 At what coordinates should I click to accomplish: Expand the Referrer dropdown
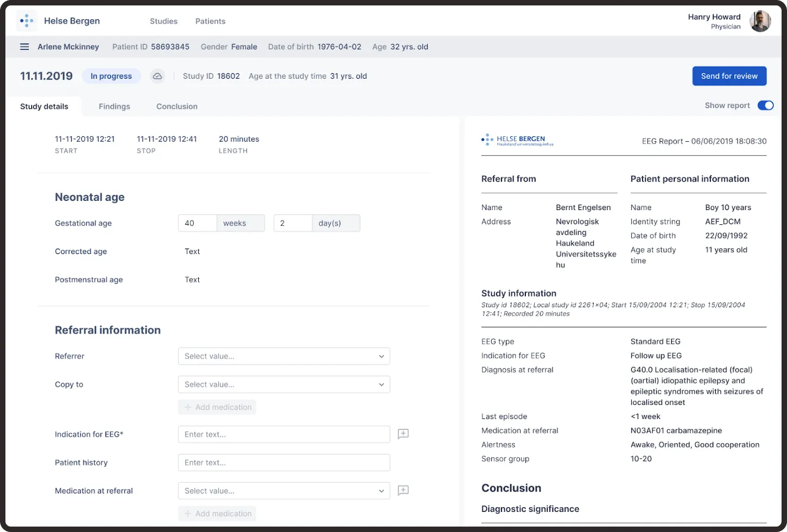[x=284, y=356]
